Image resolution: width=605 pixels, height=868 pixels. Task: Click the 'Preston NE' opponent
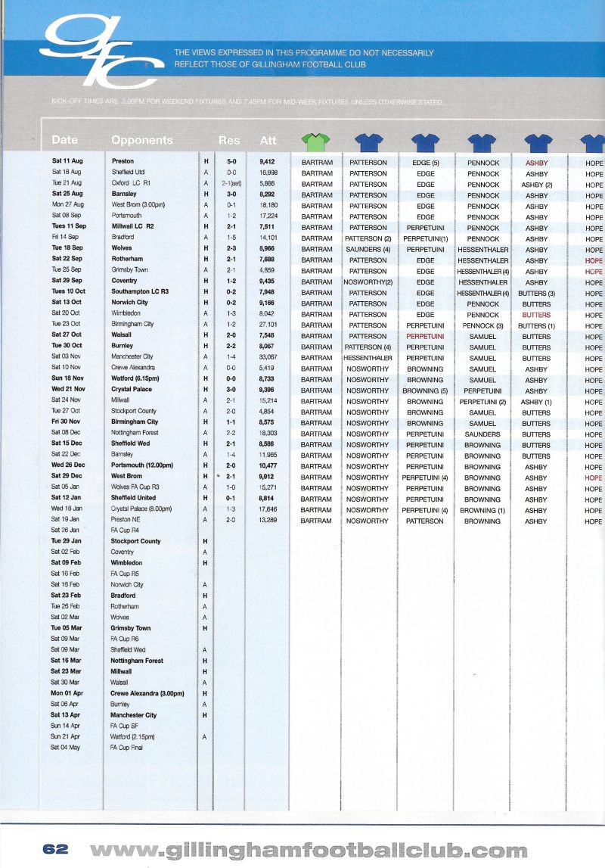click(x=126, y=519)
